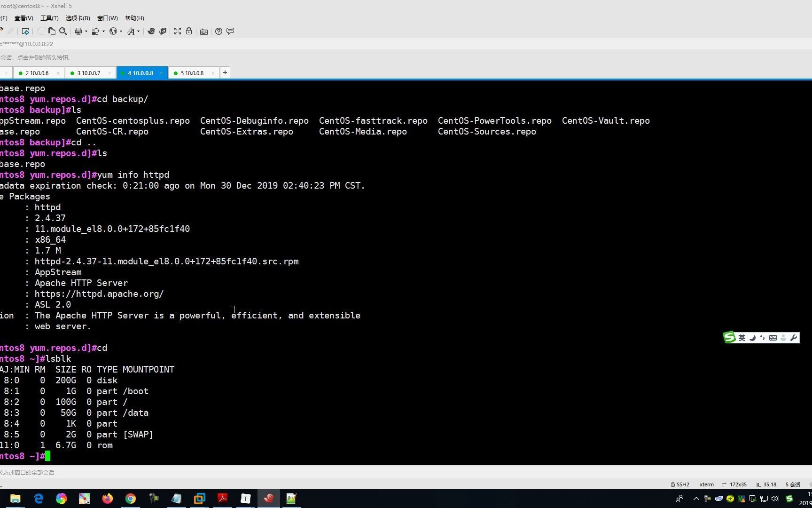The height and width of the screenshot is (508, 812).
Task: Show hidden tray icons chevron
Action: click(696, 499)
